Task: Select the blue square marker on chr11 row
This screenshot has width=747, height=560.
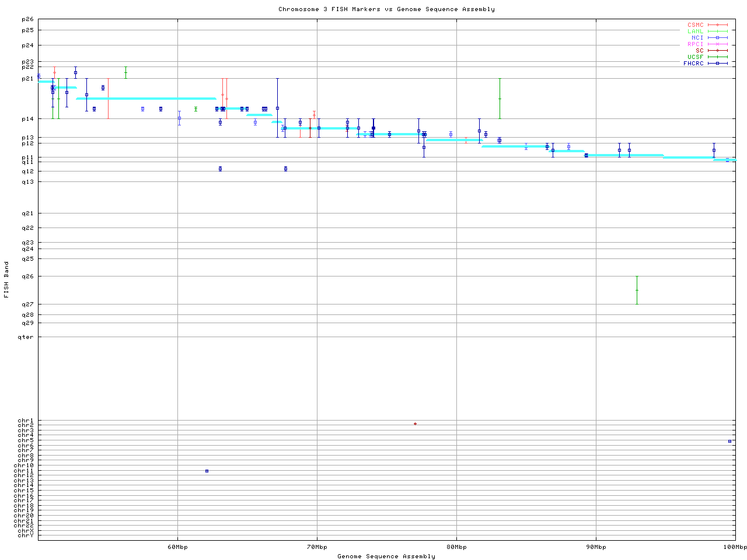Action: point(207,471)
